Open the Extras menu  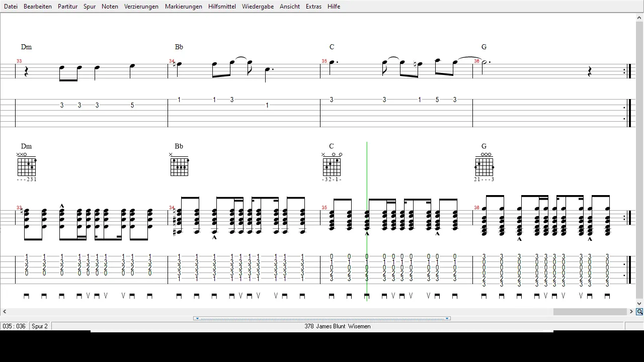click(313, 7)
